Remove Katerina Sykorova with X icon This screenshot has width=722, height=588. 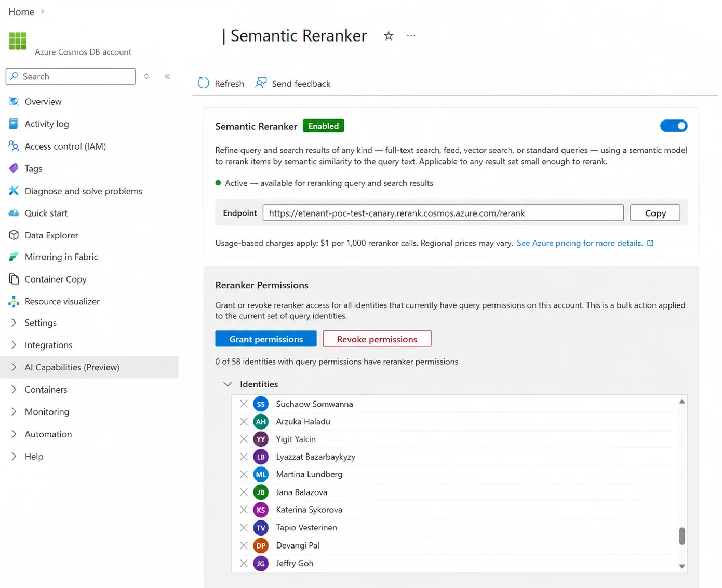tap(244, 510)
